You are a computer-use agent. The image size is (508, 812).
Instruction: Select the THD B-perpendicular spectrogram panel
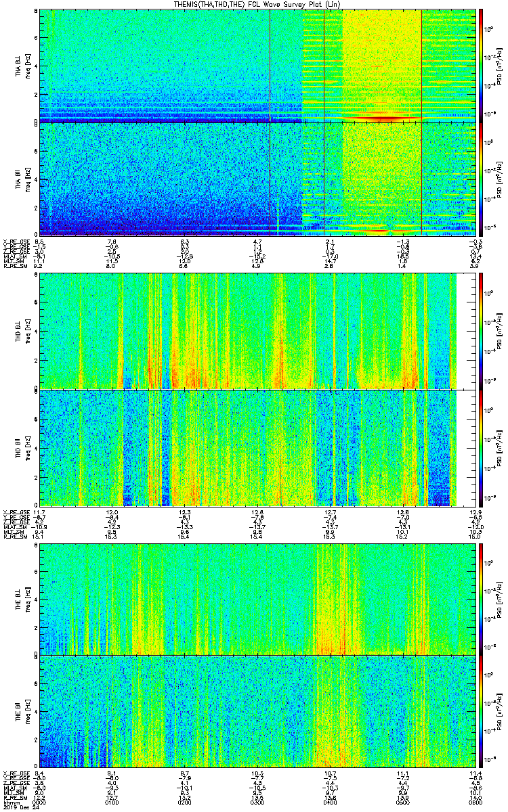coord(257,330)
